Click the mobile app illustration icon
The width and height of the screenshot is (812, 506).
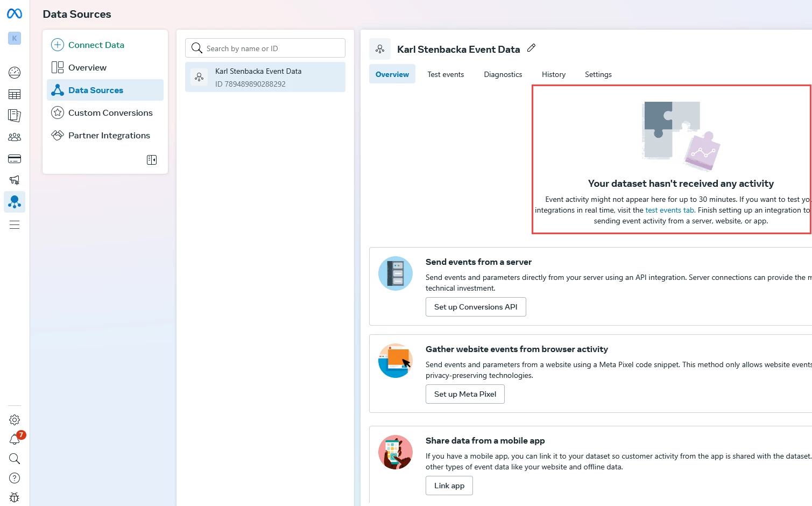tap(396, 452)
